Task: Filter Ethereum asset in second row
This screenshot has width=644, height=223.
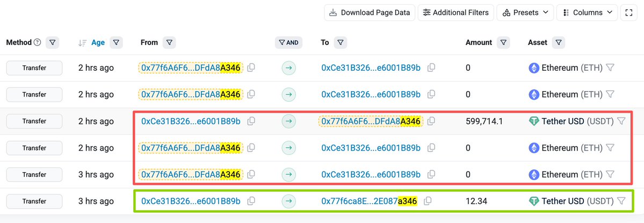Action: coord(610,94)
